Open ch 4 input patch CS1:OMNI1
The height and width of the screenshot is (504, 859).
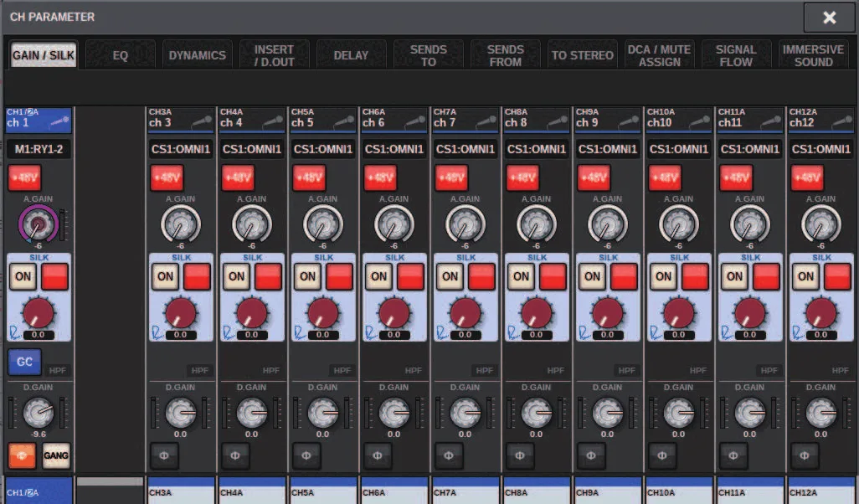click(x=252, y=149)
